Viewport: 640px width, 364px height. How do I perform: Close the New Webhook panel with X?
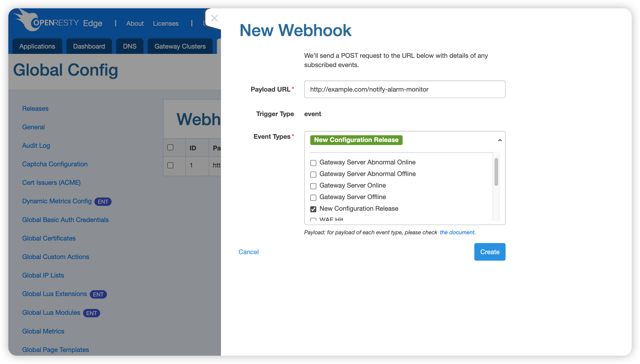(214, 18)
